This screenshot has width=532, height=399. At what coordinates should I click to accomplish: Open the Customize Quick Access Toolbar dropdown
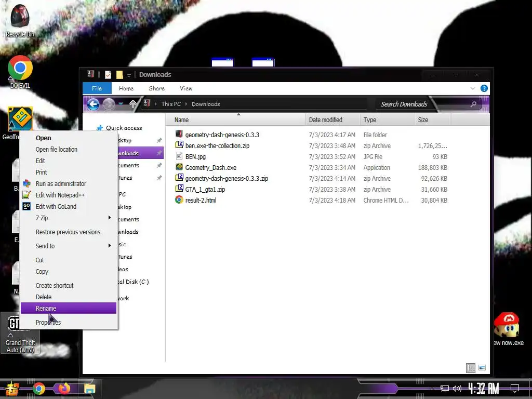pyautogui.click(x=129, y=75)
